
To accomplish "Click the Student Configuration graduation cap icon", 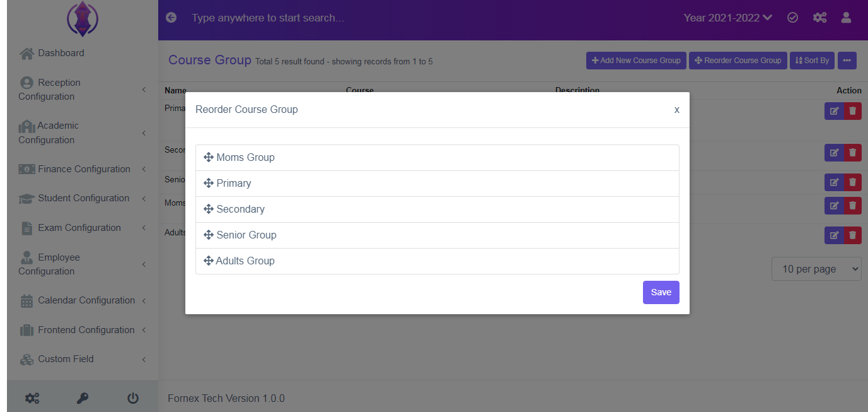I will [26, 199].
